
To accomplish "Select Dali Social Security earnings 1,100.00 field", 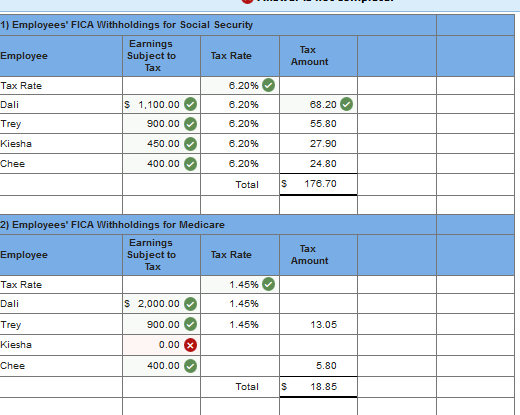I will (x=161, y=104).
